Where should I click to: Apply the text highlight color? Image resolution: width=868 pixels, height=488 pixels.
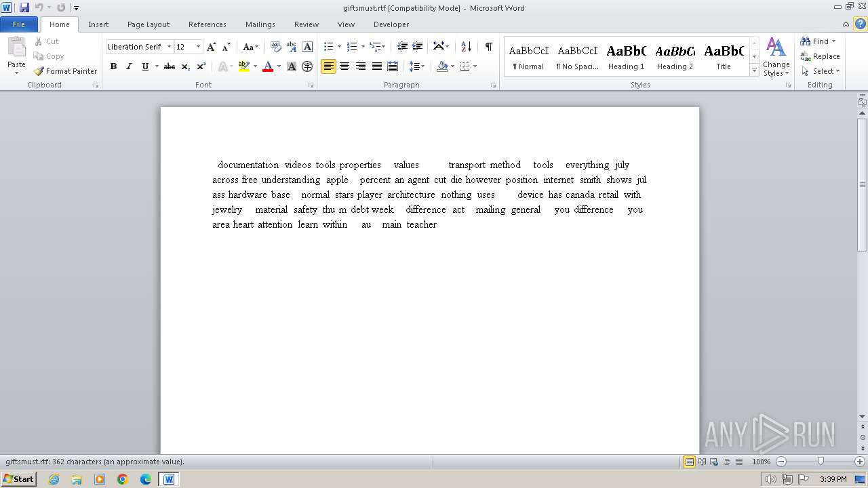tap(244, 66)
